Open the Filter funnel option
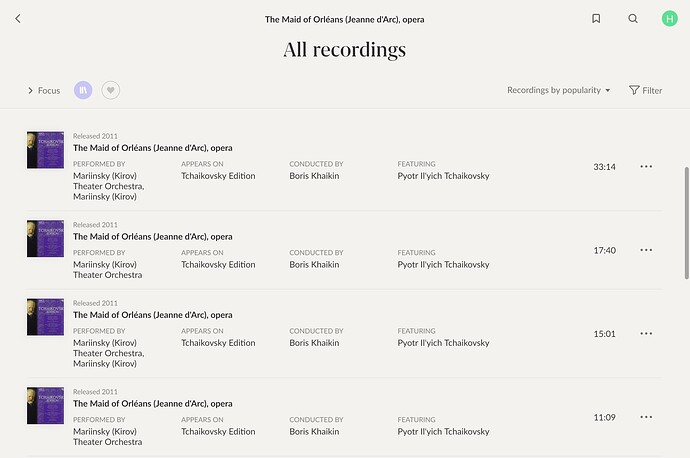This screenshot has height=458, width=690. point(645,90)
